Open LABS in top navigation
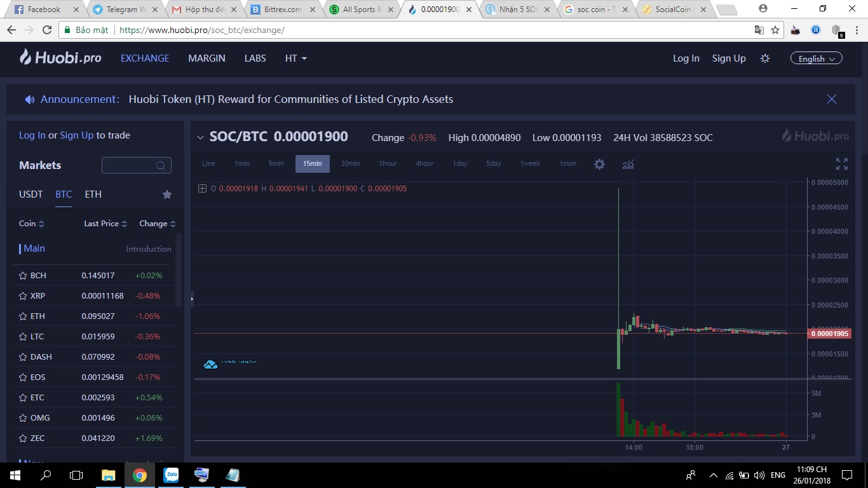 (x=255, y=58)
